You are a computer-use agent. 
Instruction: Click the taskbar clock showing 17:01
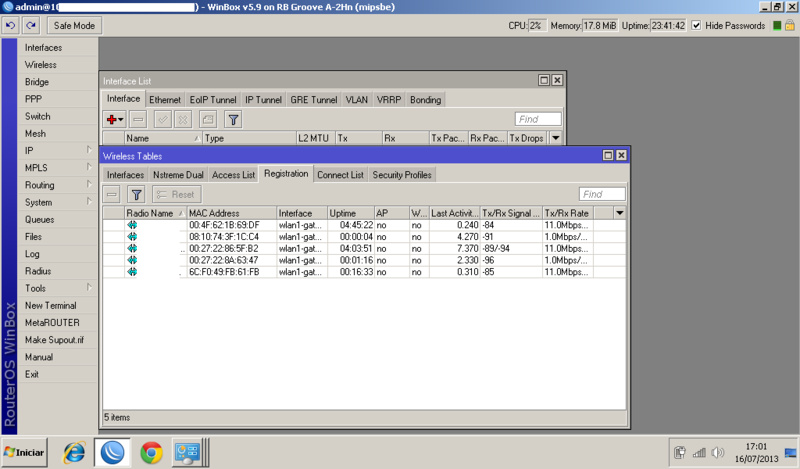coord(756,446)
